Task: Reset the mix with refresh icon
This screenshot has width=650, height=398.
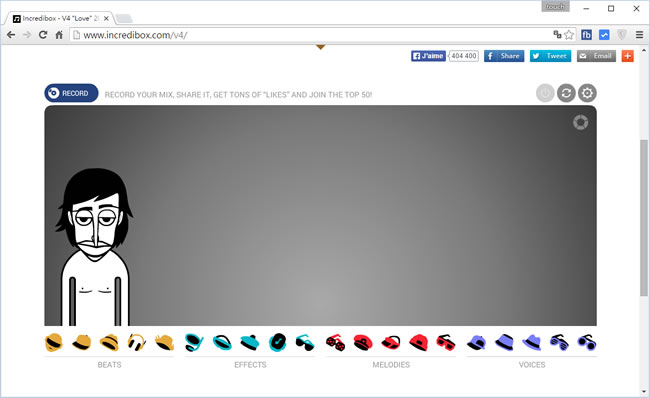Action: point(566,93)
